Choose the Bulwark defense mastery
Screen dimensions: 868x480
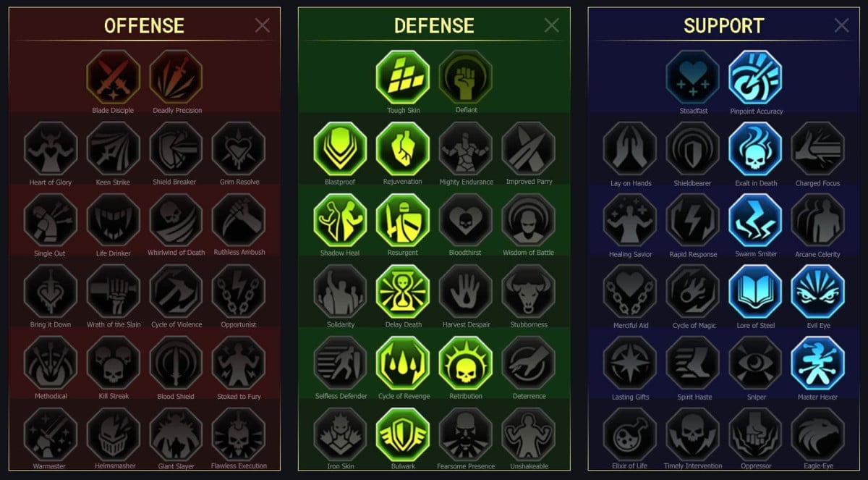403,434
